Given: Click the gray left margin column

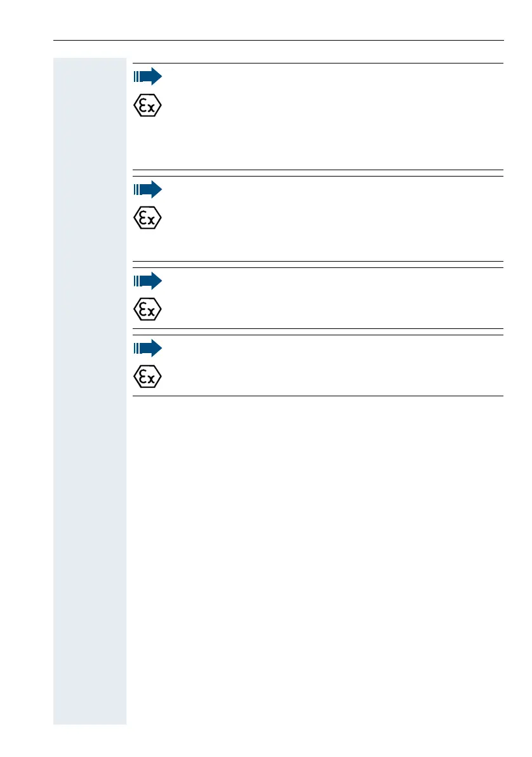Looking at the screenshot, I should click(x=90, y=391).
